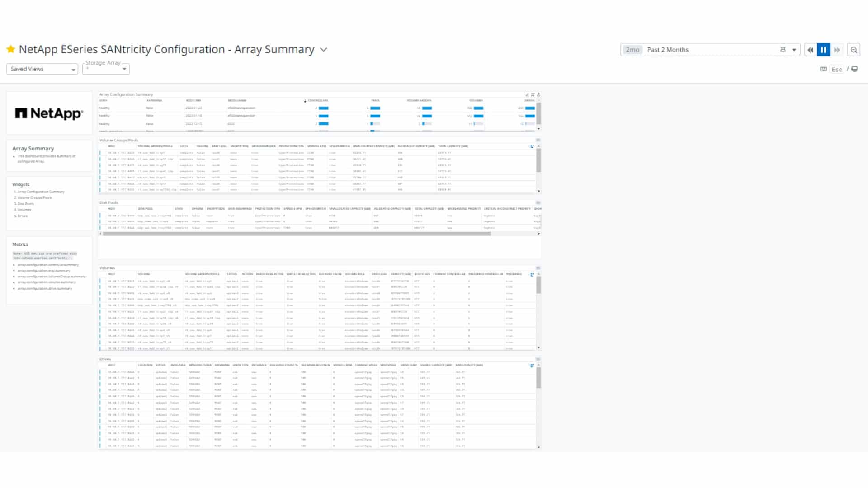Viewport: 868px width, 488px height.
Task: Step the time window backward
Action: (x=811, y=50)
